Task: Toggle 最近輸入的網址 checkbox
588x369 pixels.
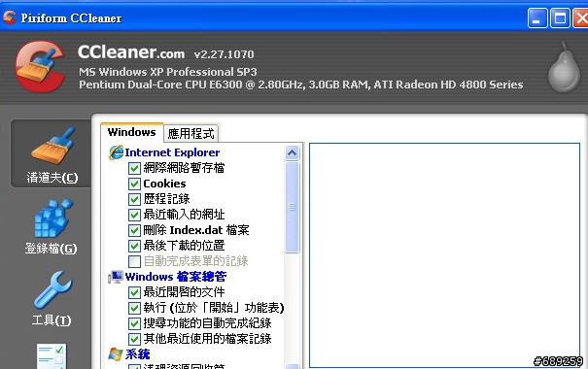Action: 134,215
